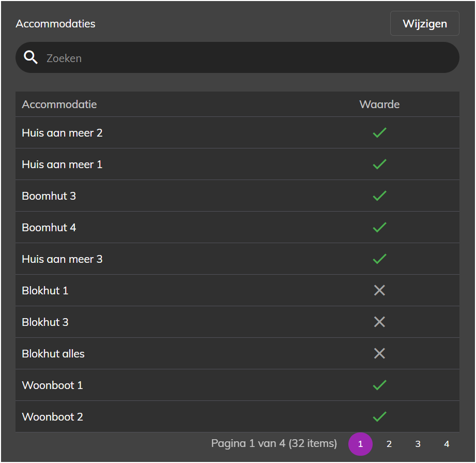Click the green checkmark for Huis aan meer 3
Viewport: 476px width, 463px height.
(x=379, y=259)
